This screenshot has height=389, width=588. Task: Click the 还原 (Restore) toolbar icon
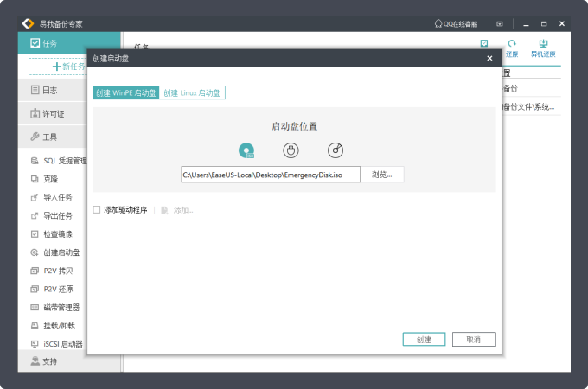[512, 48]
